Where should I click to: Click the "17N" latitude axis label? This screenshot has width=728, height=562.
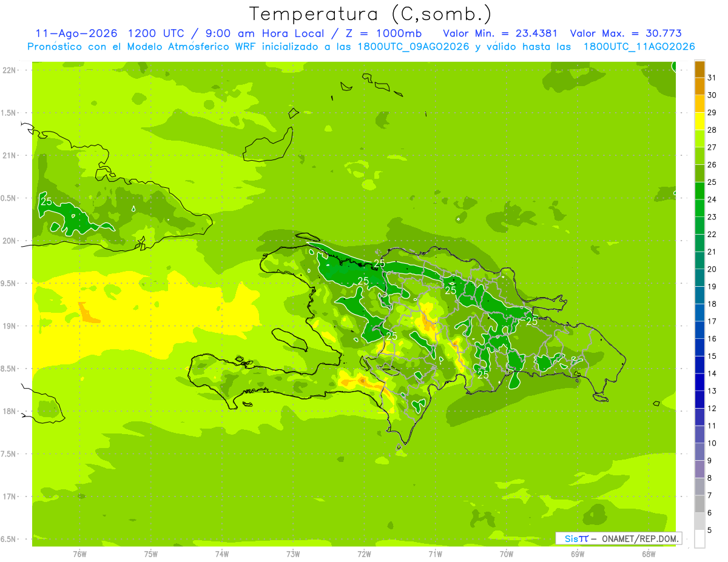pyautogui.click(x=10, y=497)
